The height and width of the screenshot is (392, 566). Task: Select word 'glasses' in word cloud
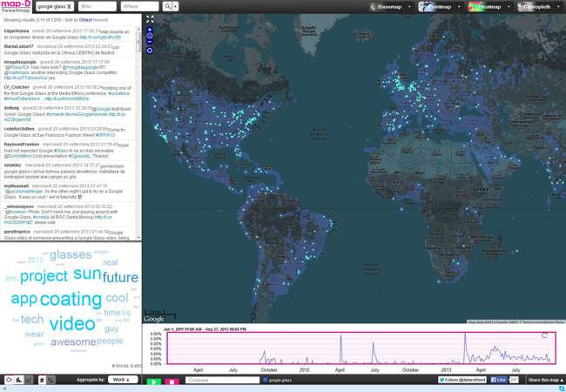coord(71,255)
